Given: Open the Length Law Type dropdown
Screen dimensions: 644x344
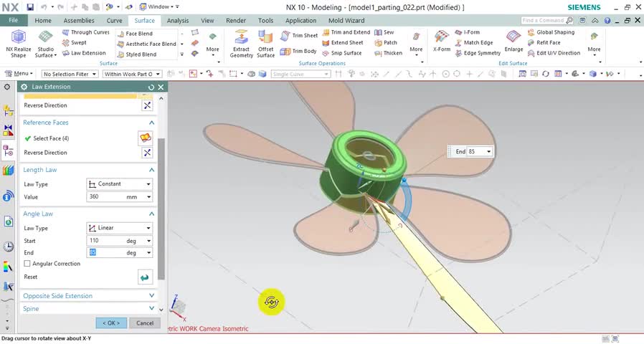Looking at the screenshot, I should (118, 184).
